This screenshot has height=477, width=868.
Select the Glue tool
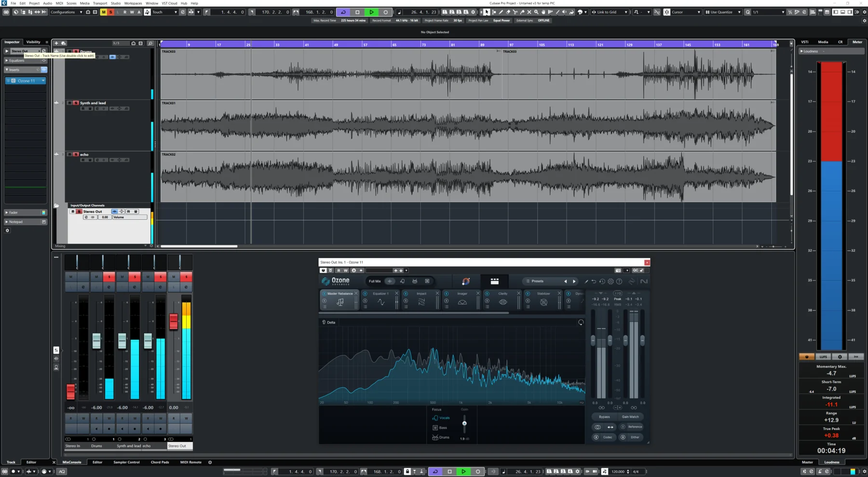point(522,12)
